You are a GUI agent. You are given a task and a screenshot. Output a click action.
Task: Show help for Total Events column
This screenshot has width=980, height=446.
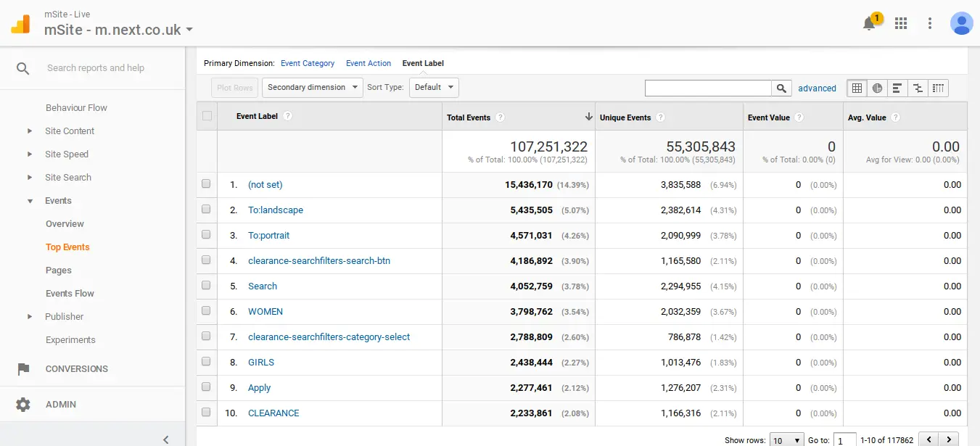[500, 117]
